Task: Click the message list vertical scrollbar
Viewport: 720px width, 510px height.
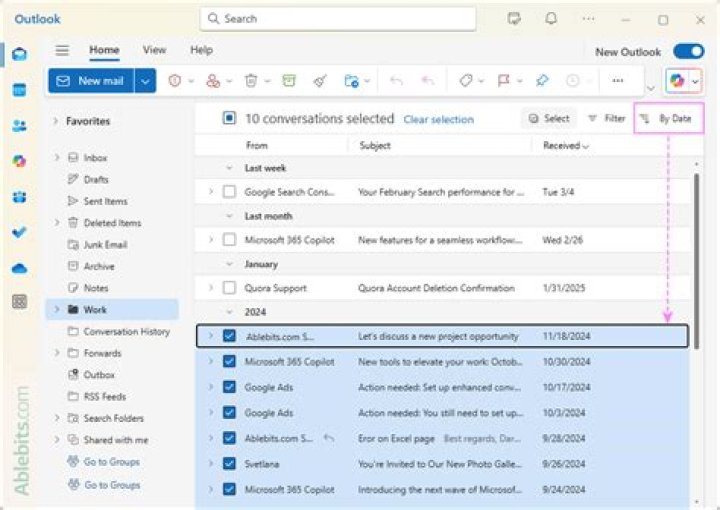Action: (697, 261)
